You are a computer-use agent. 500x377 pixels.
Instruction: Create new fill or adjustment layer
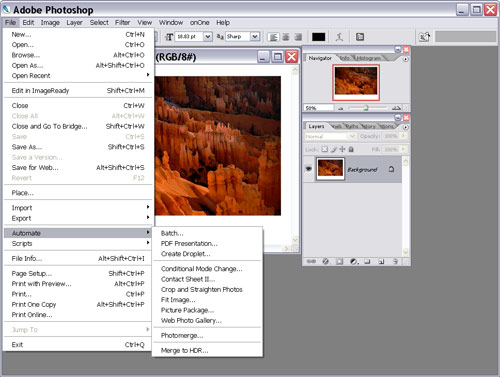point(354,262)
